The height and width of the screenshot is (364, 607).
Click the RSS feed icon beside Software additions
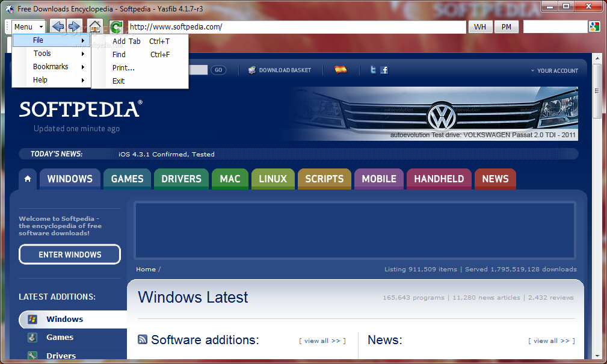pyautogui.click(x=143, y=339)
